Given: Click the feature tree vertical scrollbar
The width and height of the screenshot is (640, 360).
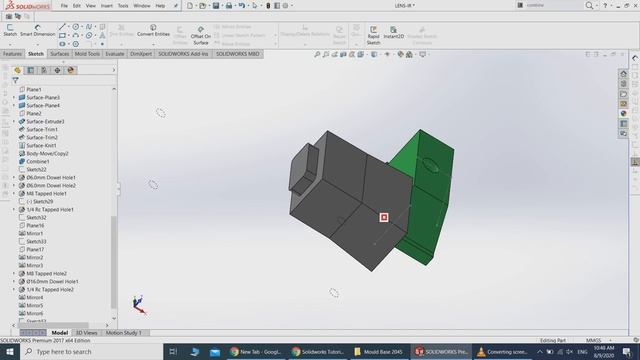Looking at the screenshot, I should click(x=114, y=263).
